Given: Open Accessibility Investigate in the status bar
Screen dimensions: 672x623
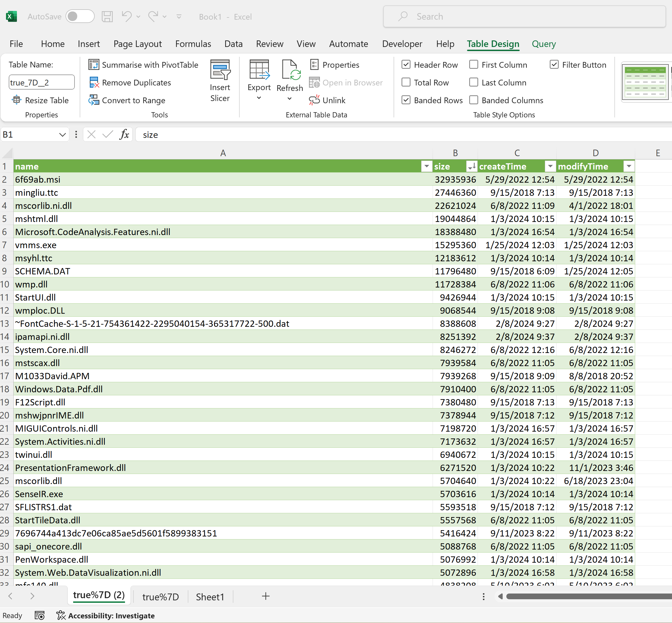Looking at the screenshot, I should pos(105,616).
